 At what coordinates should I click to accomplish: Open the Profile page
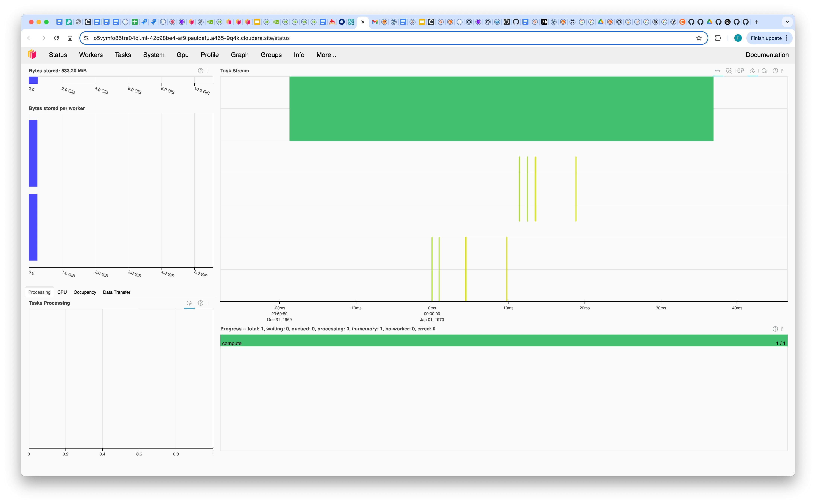(x=210, y=55)
